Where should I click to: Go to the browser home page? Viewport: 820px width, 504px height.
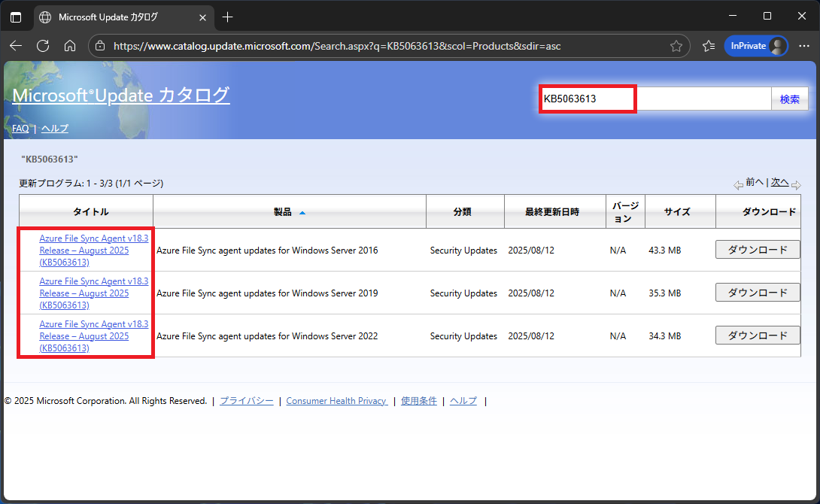[69, 46]
